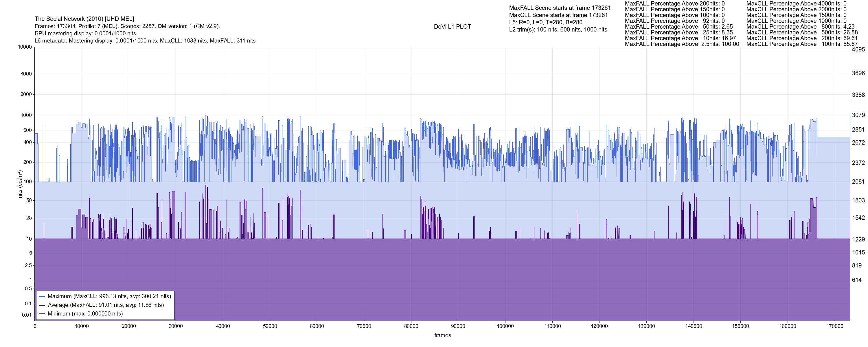Viewport: 868px width, 347px height.
Task: Click the black Minimum legend line swatch
Action: [x=42, y=314]
